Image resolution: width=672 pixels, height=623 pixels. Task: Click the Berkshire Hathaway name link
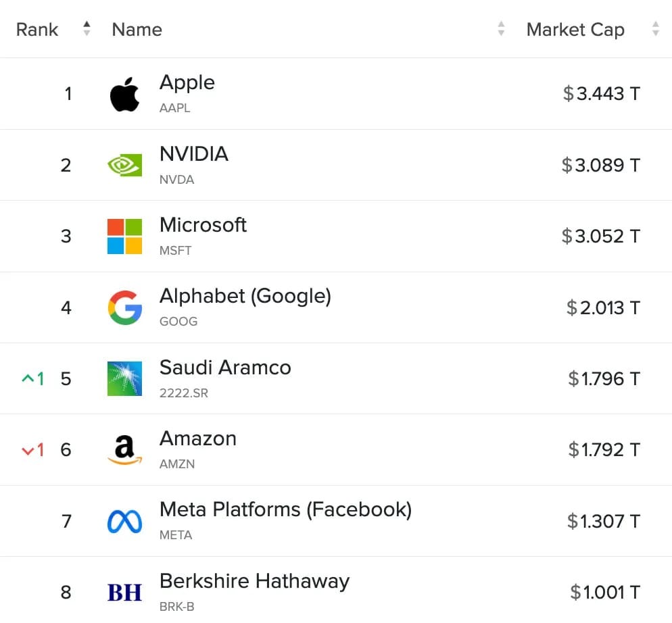click(255, 581)
